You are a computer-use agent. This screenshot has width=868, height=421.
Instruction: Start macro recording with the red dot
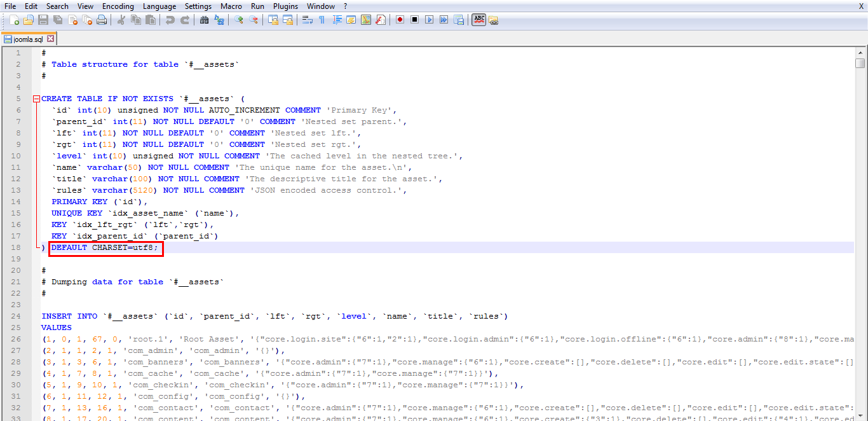click(x=400, y=20)
